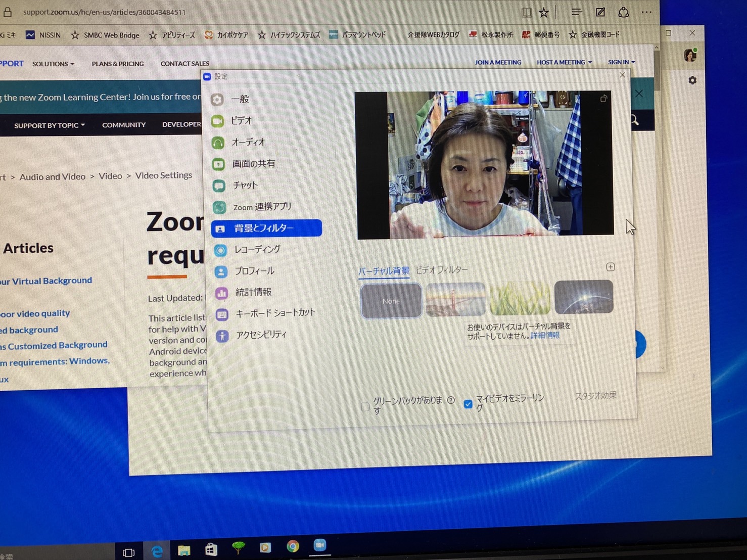Select the Golden Gate bridge background
The width and height of the screenshot is (747, 560).
coord(455,300)
